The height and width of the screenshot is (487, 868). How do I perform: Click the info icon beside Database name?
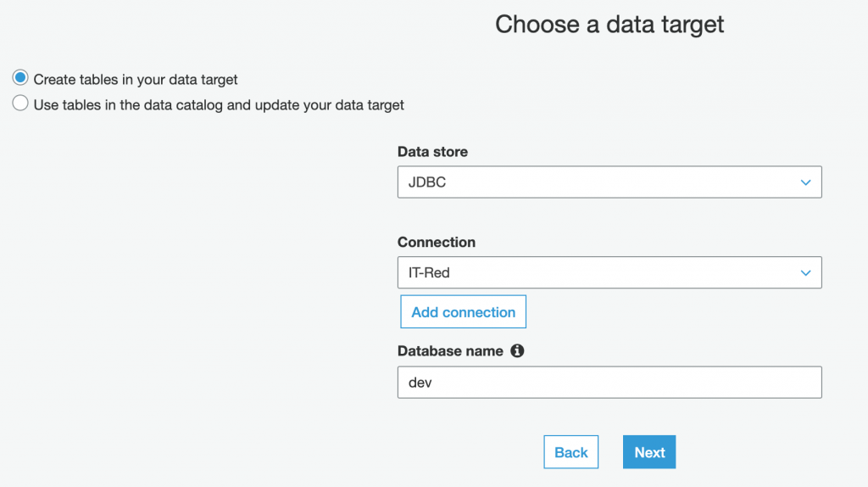517,350
